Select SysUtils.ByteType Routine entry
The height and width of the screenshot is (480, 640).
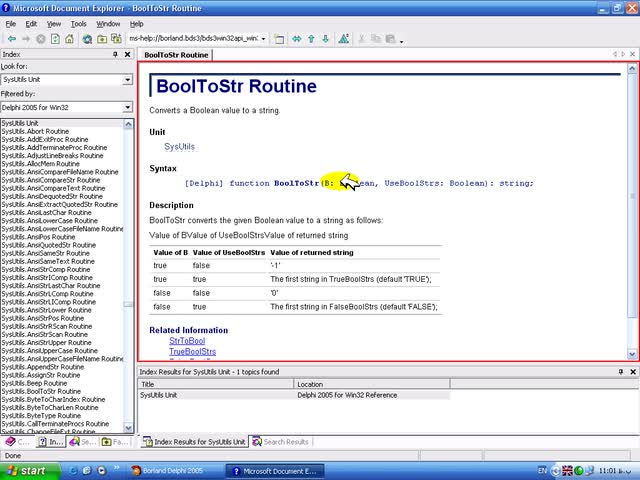41,416
